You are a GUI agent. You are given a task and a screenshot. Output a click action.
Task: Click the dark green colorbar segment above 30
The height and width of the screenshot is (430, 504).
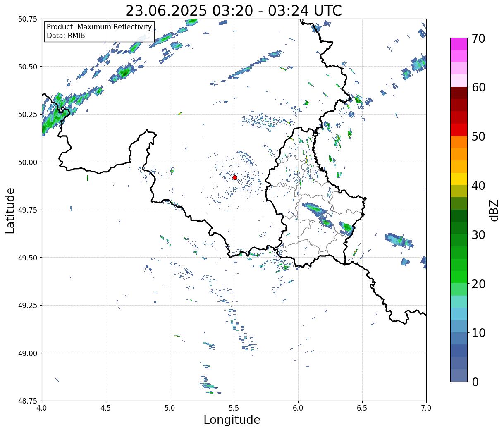(x=459, y=228)
